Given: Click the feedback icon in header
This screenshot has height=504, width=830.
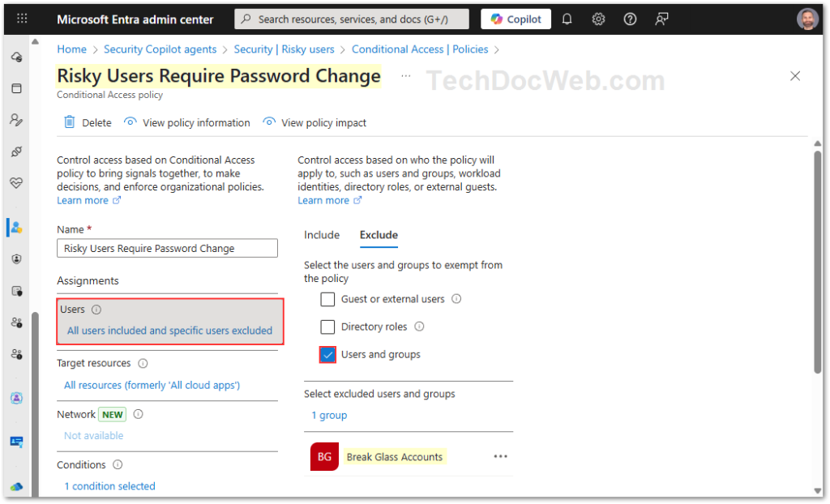Looking at the screenshot, I should pos(662,19).
